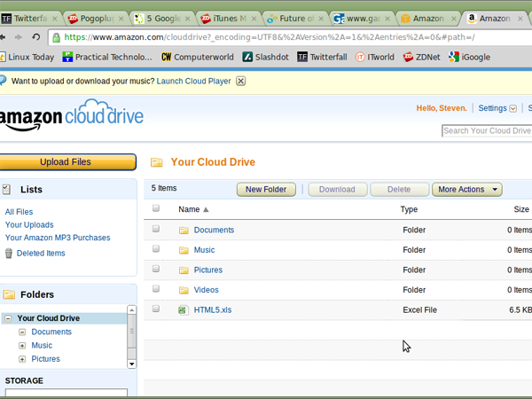Screen dimensions: 532x399
Task: Open the Practical Technology bookmark
Action: [x=107, y=57]
